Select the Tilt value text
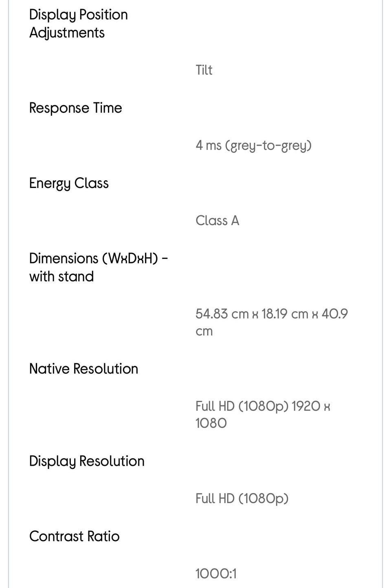Screen dimensions: 391x588 (x=204, y=70)
